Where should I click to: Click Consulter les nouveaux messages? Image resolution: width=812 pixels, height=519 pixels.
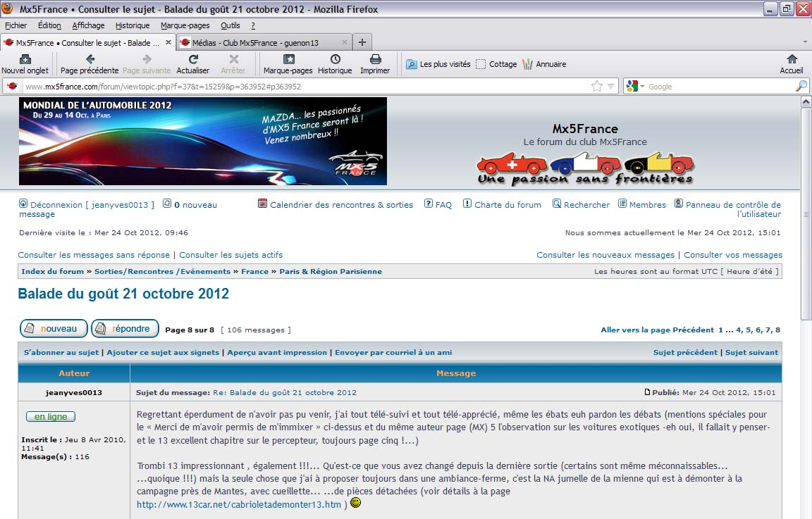pos(605,255)
